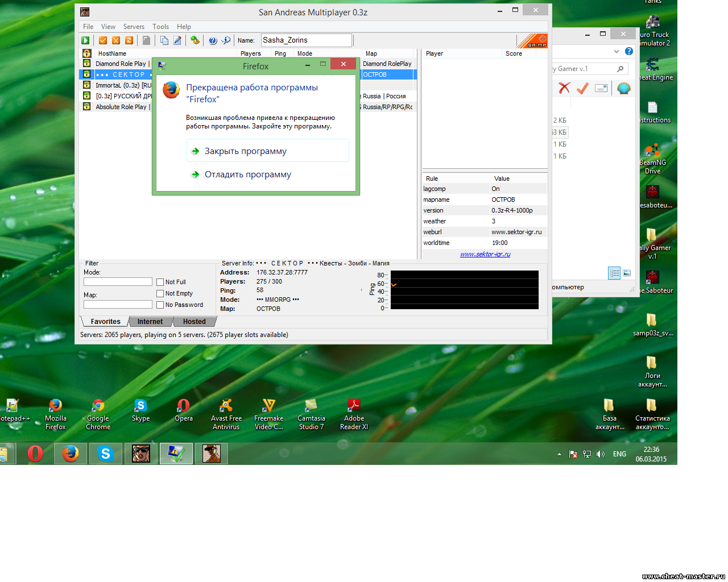Image resolution: width=728 pixels, height=582 pixels.
Task: Click Firefox icon in the taskbar
Action: [x=71, y=454]
